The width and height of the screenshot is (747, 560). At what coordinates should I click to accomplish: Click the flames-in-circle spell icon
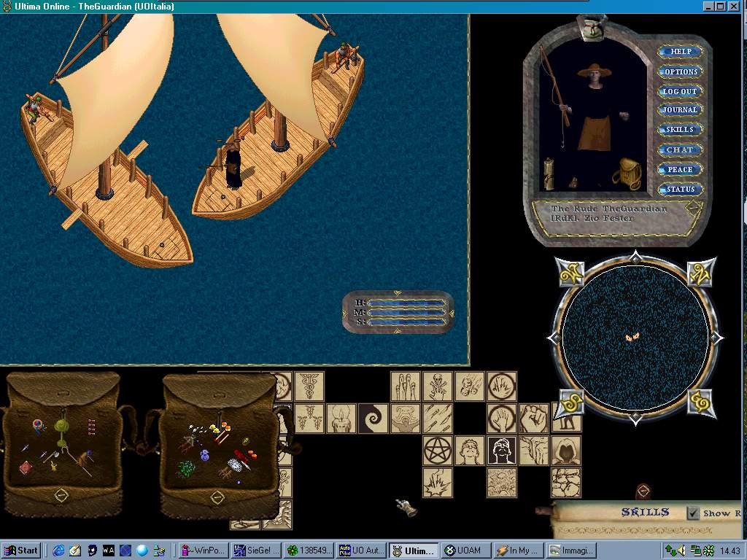pyautogui.click(x=502, y=386)
